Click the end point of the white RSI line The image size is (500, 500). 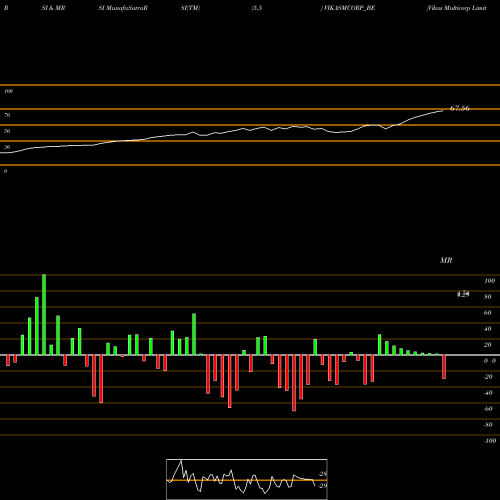coord(443,110)
